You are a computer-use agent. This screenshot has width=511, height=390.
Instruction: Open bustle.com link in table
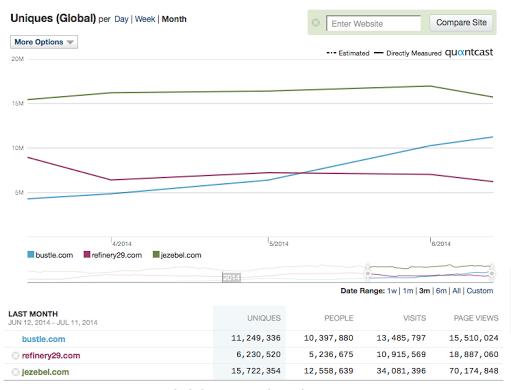coord(44,339)
